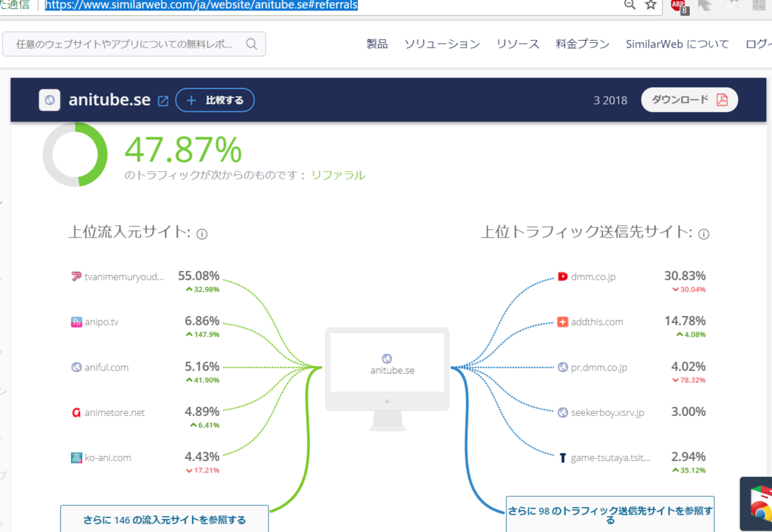Click the 78.32% decrease under pr.dmm.co.jp
Image resolution: width=772 pixels, height=532 pixels.
pos(689,380)
